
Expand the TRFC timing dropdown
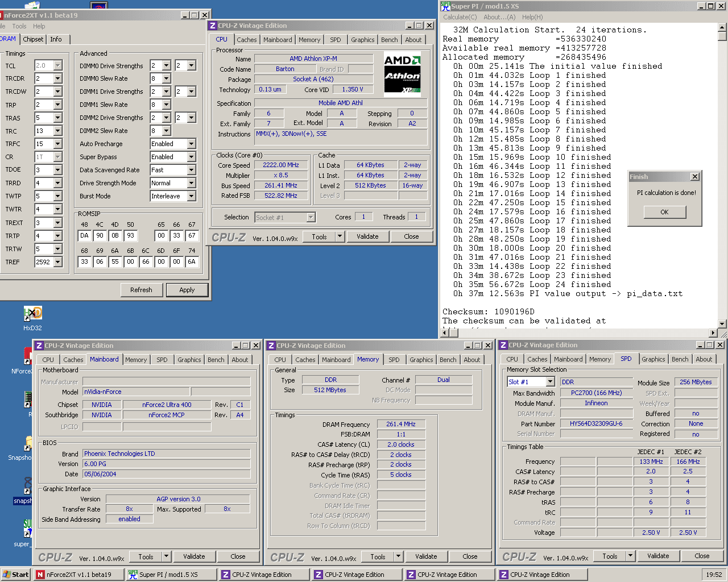coord(57,144)
